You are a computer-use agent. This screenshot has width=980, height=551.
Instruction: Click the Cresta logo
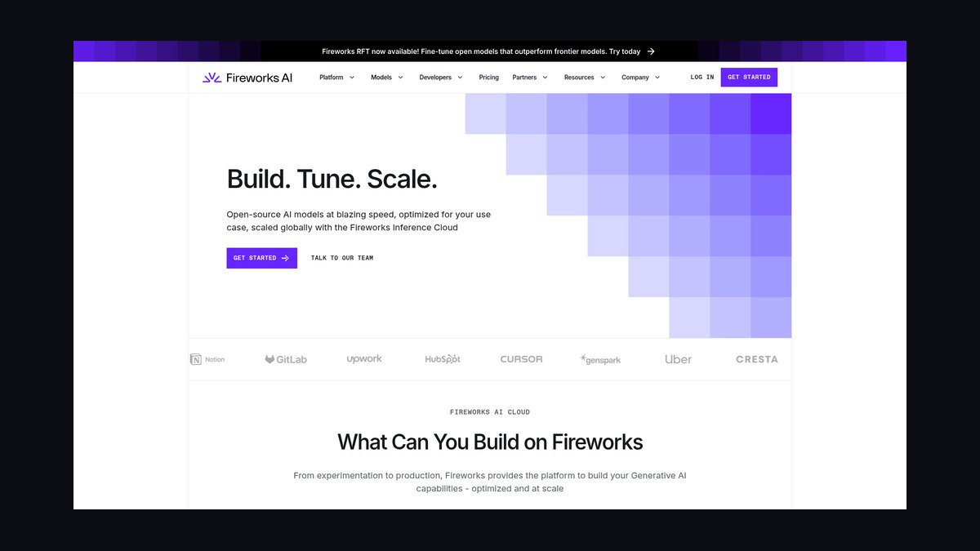click(x=757, y=359)
